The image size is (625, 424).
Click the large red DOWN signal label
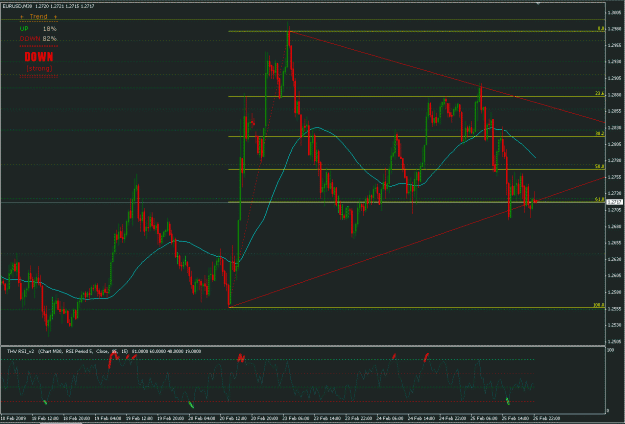pos(39,57)
